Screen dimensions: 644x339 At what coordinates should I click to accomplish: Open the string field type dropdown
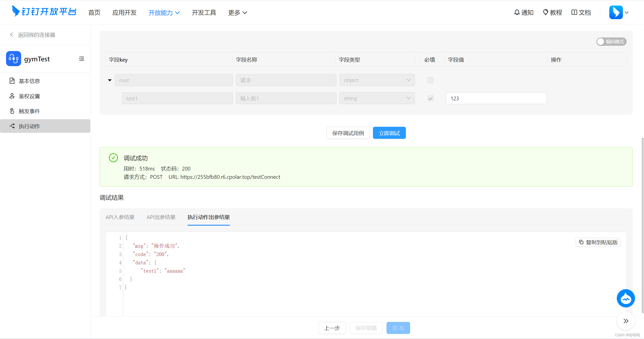(x=377, y=98)
